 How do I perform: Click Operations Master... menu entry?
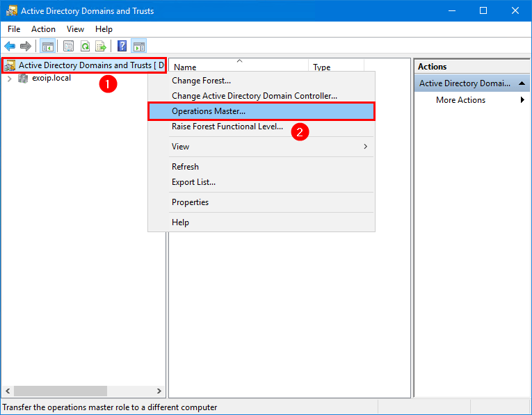tap(261, 111)
